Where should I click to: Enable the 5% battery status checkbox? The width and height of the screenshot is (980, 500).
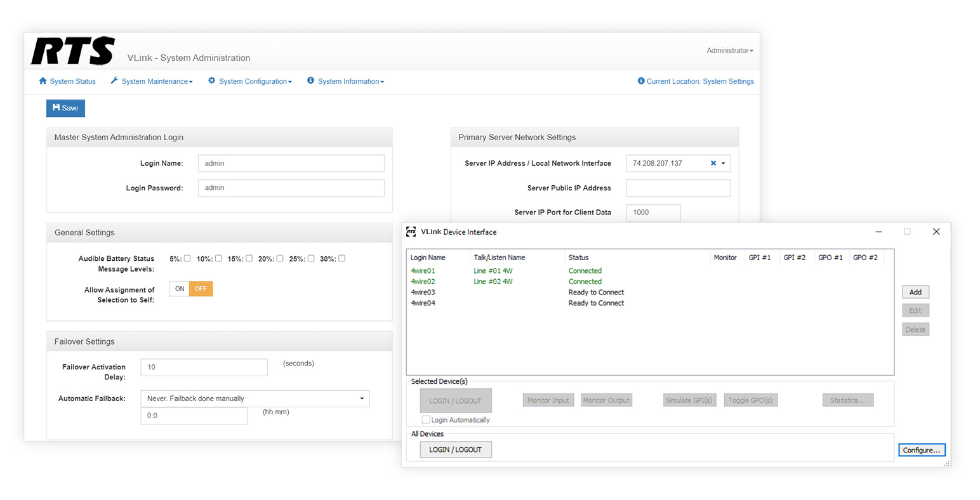coord(187,258)
